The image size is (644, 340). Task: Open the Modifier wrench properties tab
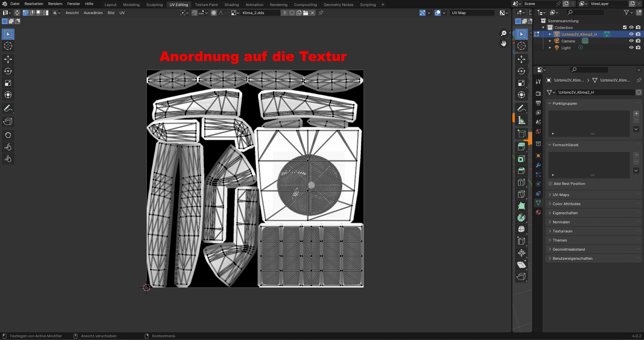(x=538, y=165)
